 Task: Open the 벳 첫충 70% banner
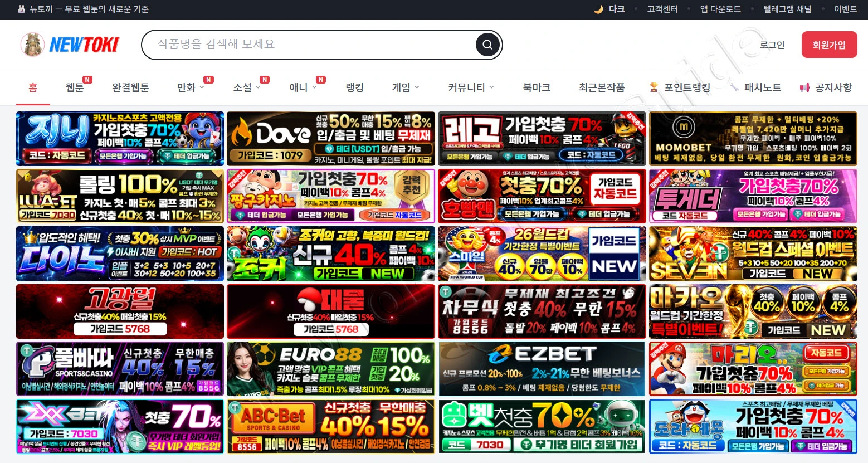(542, 426)
